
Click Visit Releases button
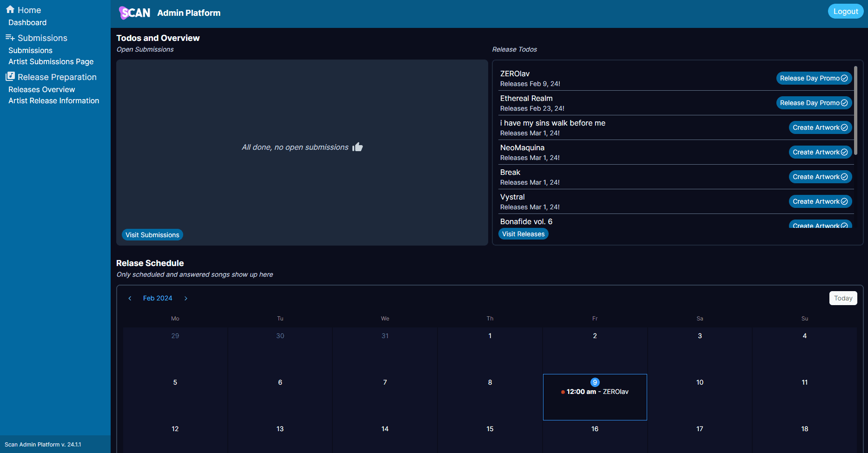(523, 234)
